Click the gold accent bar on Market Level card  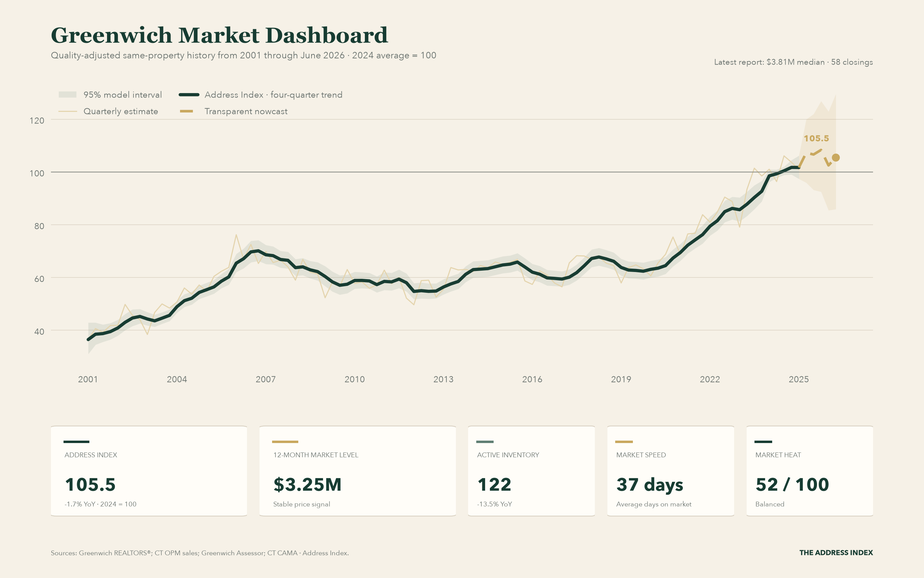(x=285, y=442)
